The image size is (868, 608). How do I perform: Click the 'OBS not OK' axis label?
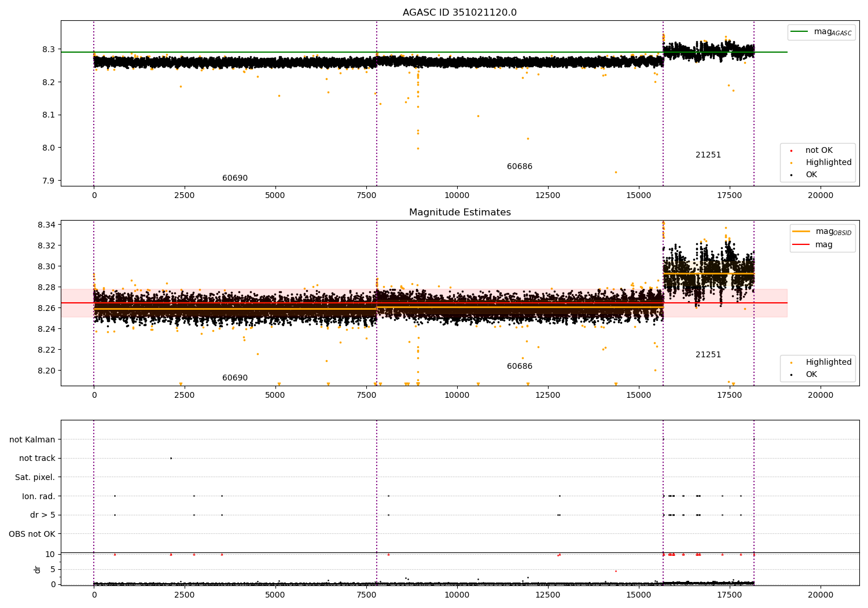[32, 534]
